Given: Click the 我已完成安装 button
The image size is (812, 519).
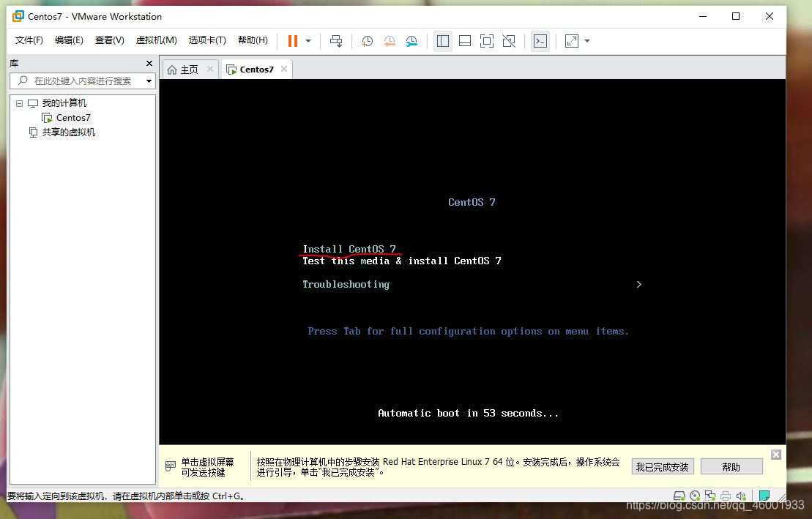Looking at the screenshot, I should (x=663, y=467).
